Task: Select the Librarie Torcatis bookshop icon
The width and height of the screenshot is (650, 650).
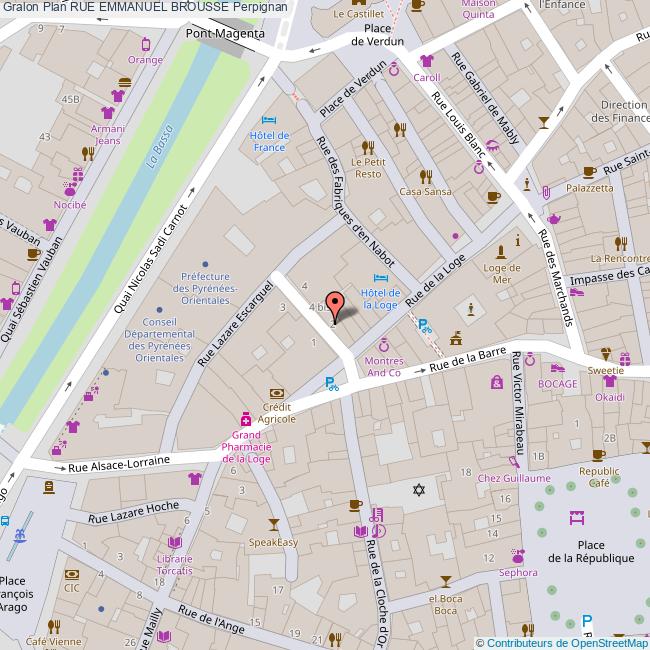Action: tap(173, 543)
